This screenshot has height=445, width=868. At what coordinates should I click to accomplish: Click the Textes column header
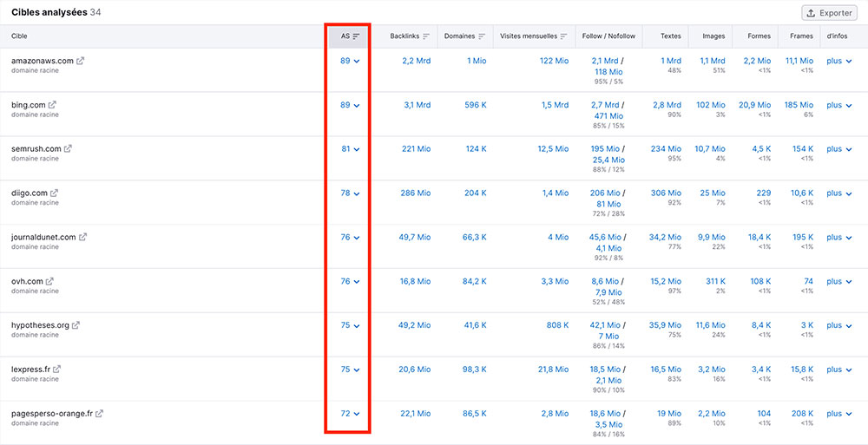[671, 36]
